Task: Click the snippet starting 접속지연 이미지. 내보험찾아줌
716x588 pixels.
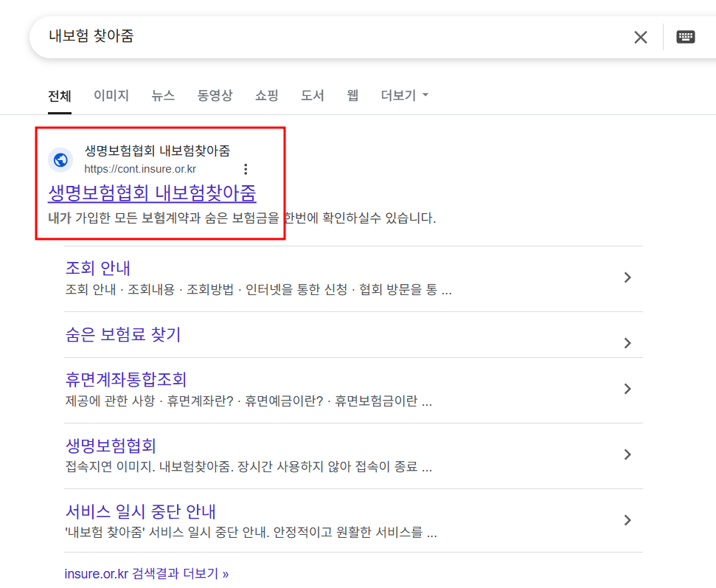Action: click(248, 466)
